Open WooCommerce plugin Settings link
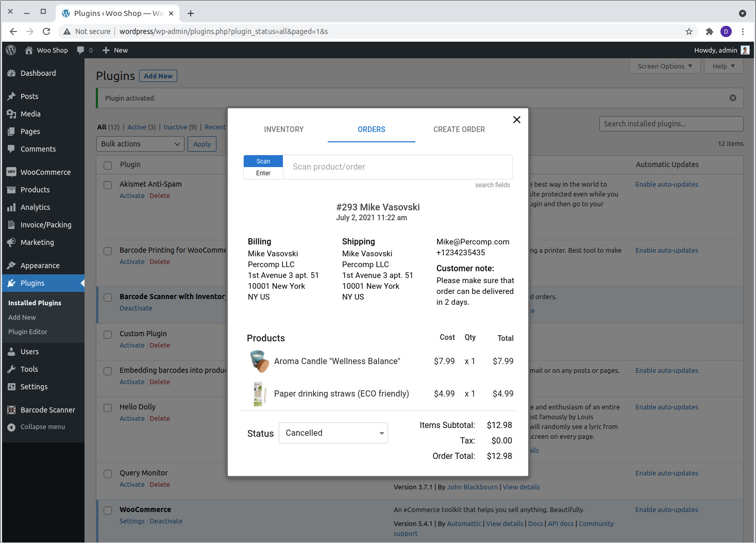The width and height of the screenshot is (756, 543). click(x=132, y=521)
